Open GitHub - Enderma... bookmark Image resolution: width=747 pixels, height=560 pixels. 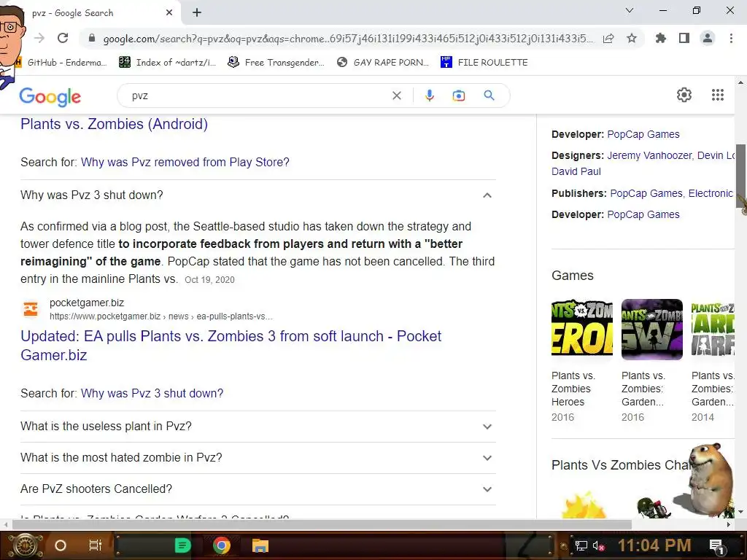61,63
